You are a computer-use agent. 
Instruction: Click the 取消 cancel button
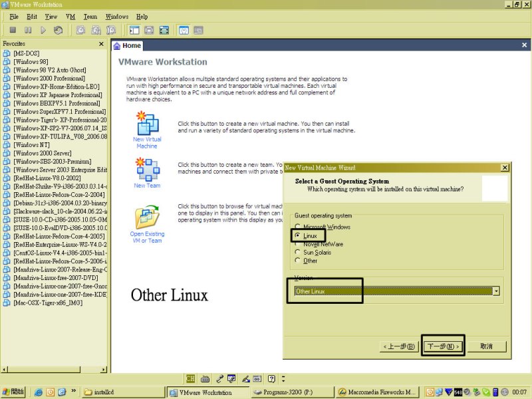point(487,346)
